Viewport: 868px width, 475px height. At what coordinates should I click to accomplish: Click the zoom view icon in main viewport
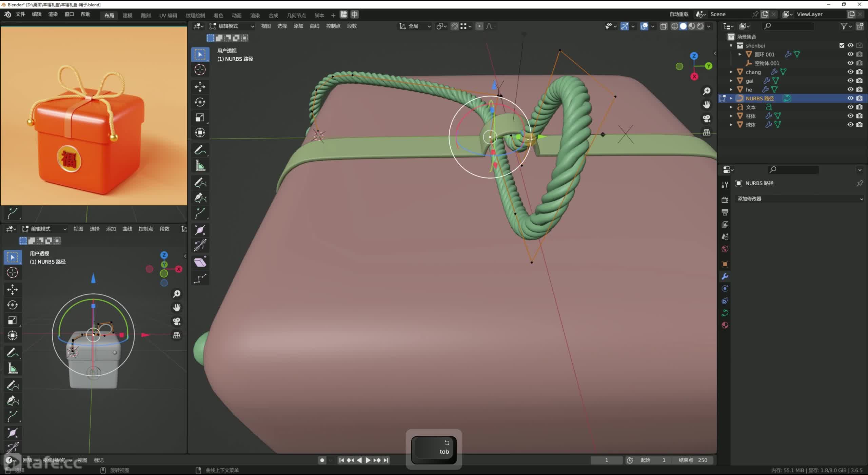[707, 91]
